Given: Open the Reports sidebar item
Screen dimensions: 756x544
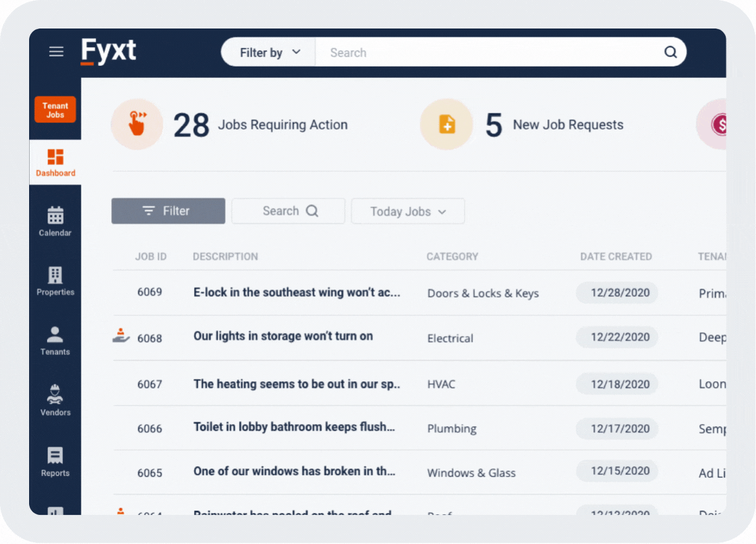Looking at the screenshot, I should point(55,461).
